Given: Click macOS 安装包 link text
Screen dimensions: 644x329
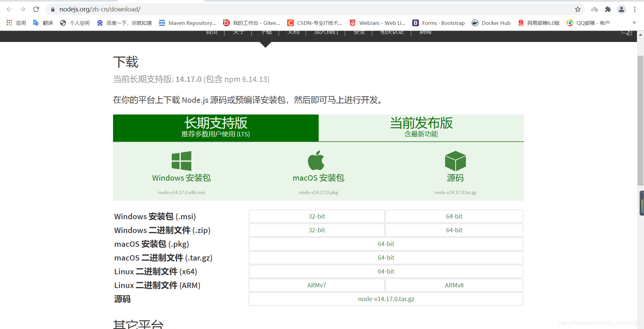Looking at the screenshot, I should (319, 178).
